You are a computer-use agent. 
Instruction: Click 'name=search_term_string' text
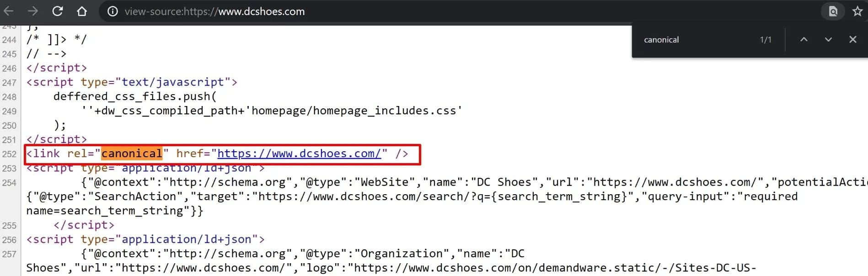click(115, 211)
